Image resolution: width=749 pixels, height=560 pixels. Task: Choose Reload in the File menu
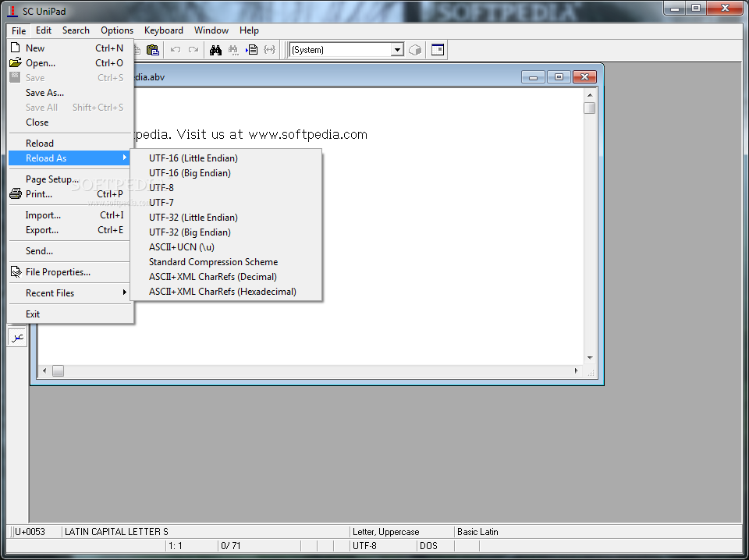(70, 144)
